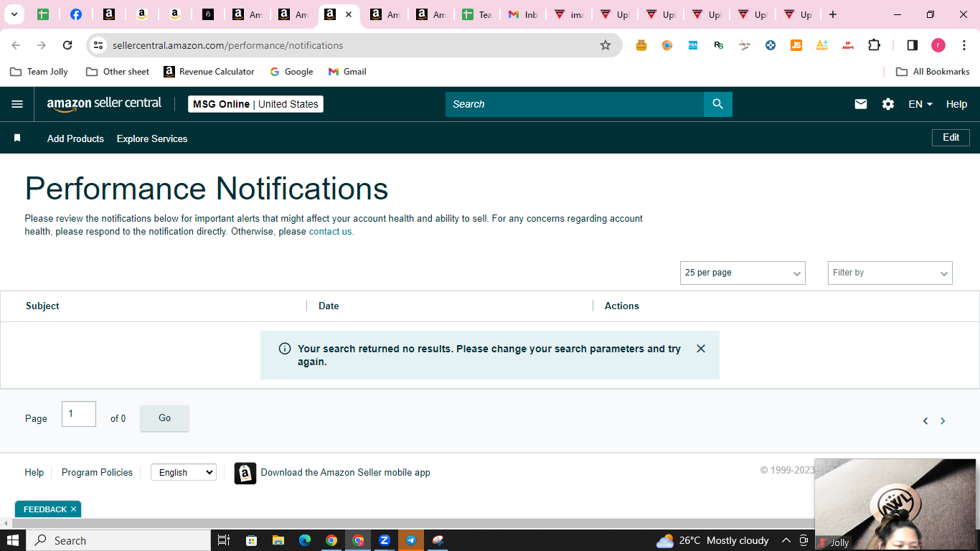Open the EN language dropdown

click(920, 104)
